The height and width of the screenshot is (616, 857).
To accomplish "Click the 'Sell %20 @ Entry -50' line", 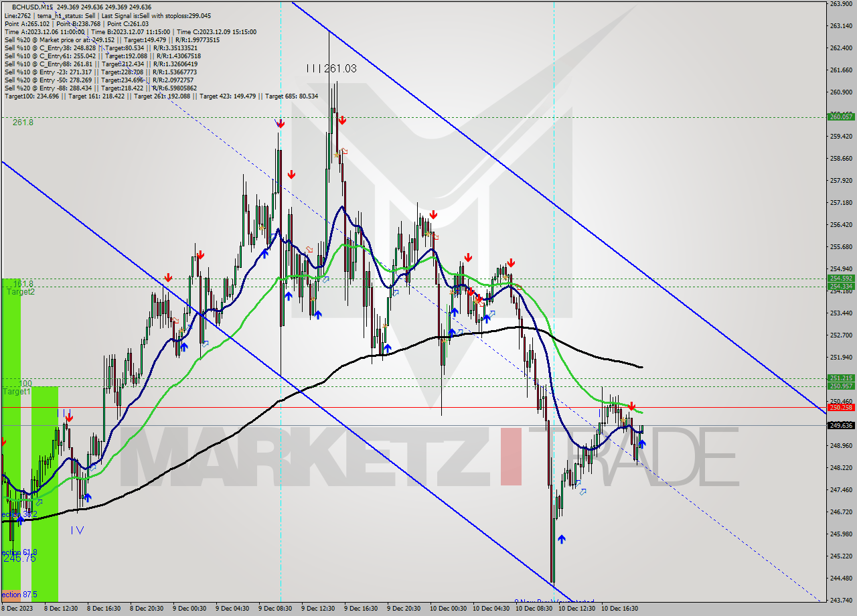I will [100, 80].
